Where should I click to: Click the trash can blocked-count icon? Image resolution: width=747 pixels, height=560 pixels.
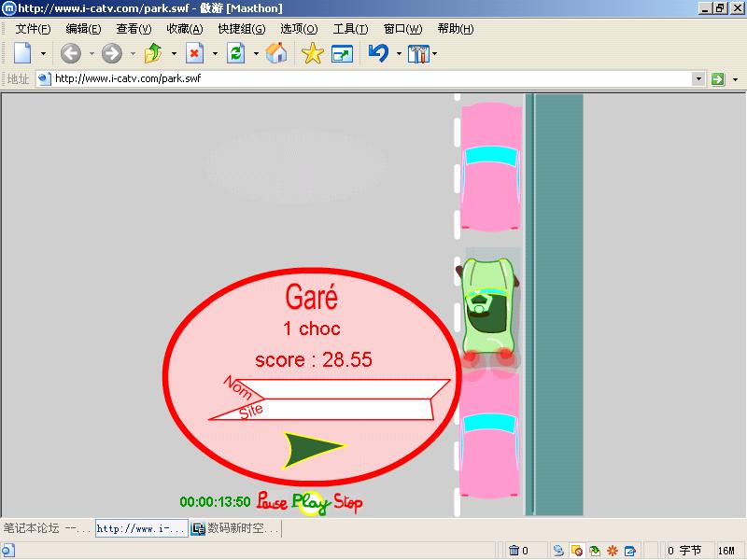click(x=514, y=551)
